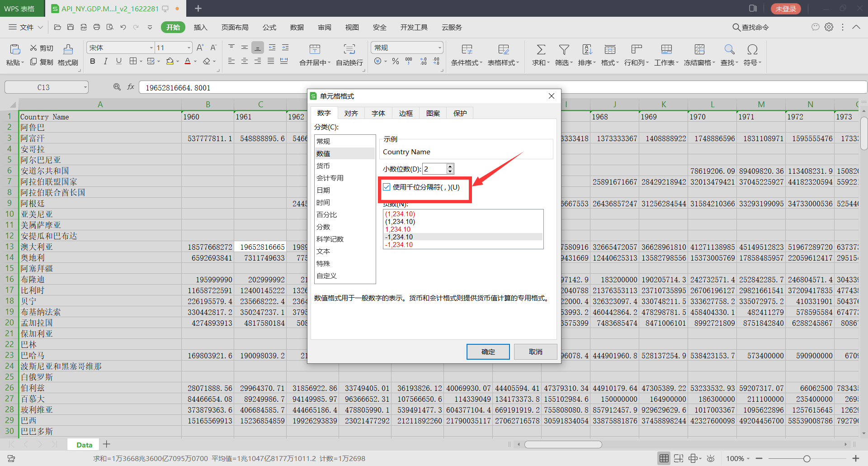The width and height of the screenshot is (868, 466).
Task: Toggle bold formatting
Action: [x=93, y=61]
